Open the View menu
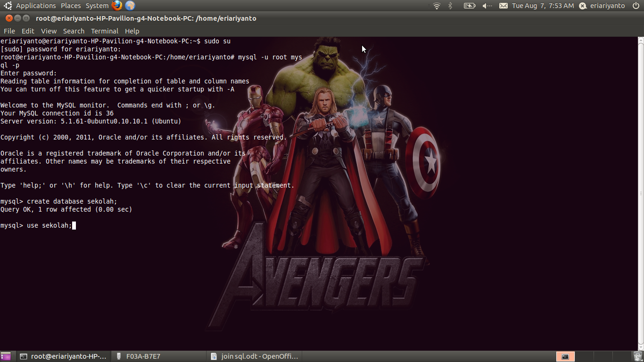 (49, 31)
